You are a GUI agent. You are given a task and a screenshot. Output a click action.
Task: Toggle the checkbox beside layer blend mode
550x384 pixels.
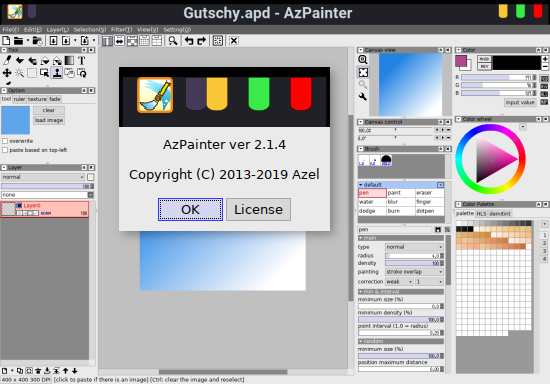90,177
